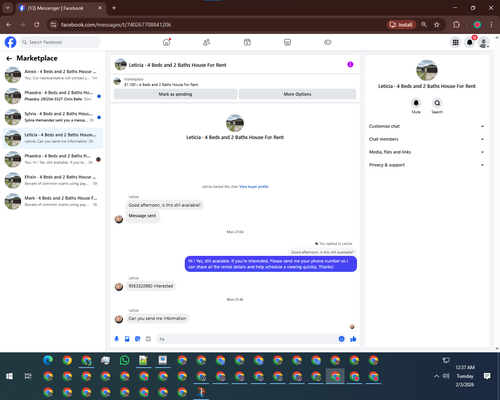The image size is (500, 400).
Task: Open Alexis conversation in list
Action: (53, 75)
